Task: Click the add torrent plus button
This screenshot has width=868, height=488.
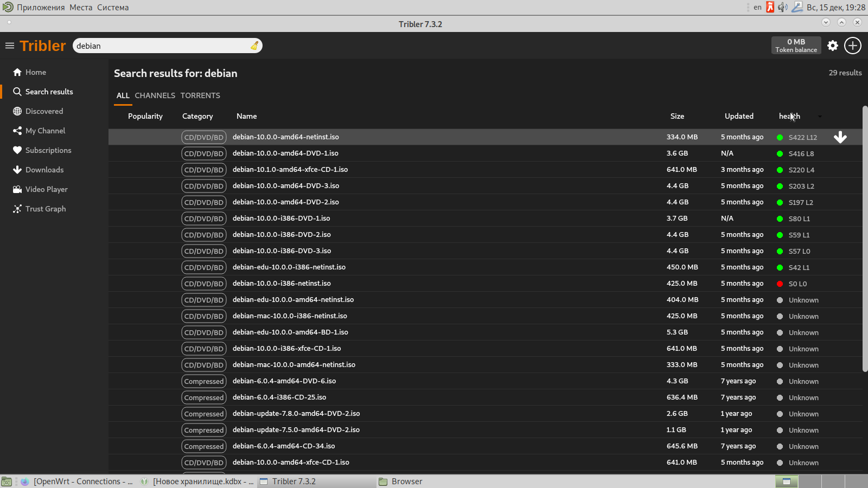Action: tap(853, 46)
